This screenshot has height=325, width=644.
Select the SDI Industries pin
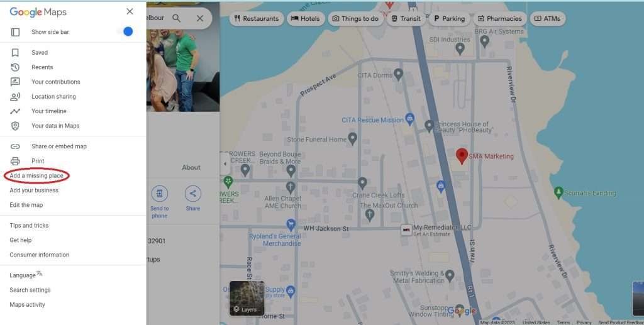tap(460, 48)
